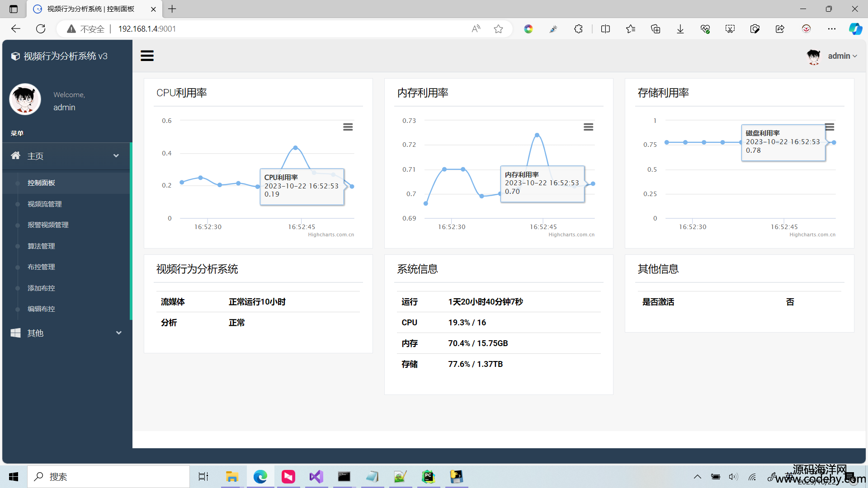The width and height of the screenshot is (868, 488).
Task: Open the CPU chart export menu icon
Action: coord(348,127)
